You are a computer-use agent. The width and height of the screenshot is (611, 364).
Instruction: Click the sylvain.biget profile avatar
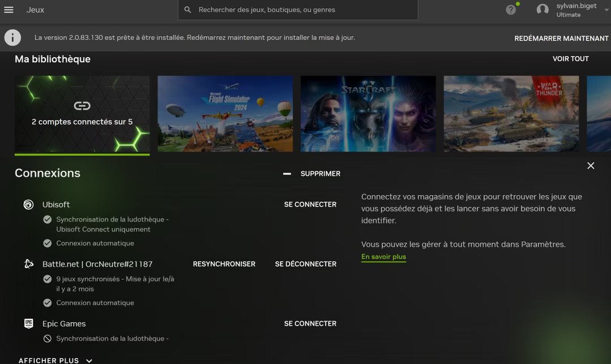[x=543, y=10]
